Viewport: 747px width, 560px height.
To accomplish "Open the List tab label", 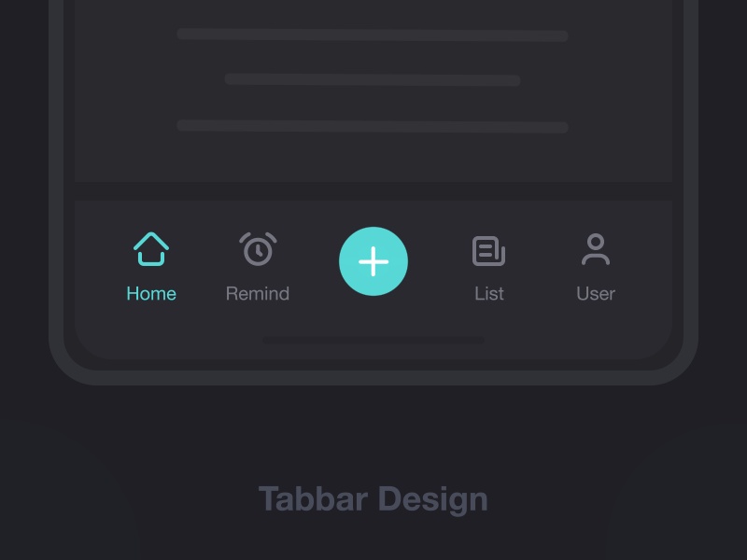I will point(489,293).
